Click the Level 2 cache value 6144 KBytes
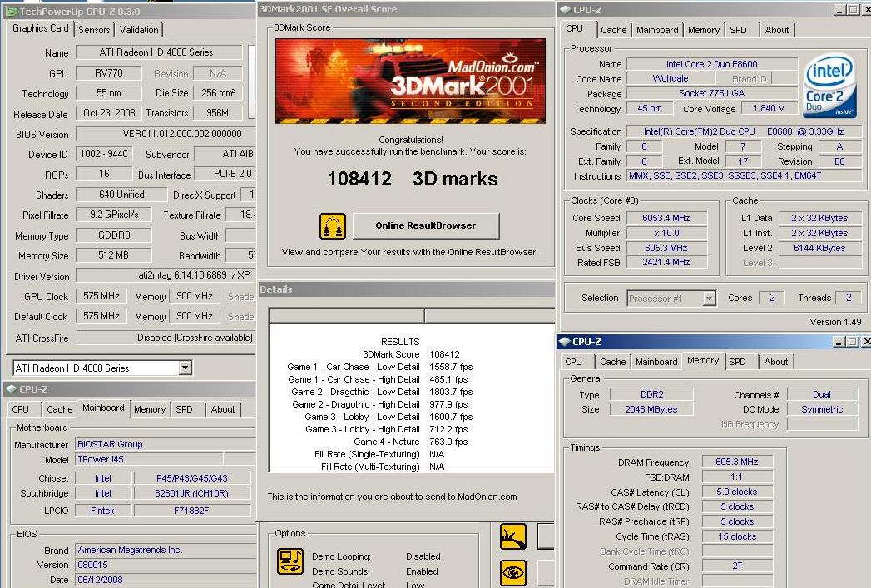The width and height of the screenshot is (871, 588). tap(819, 248)
